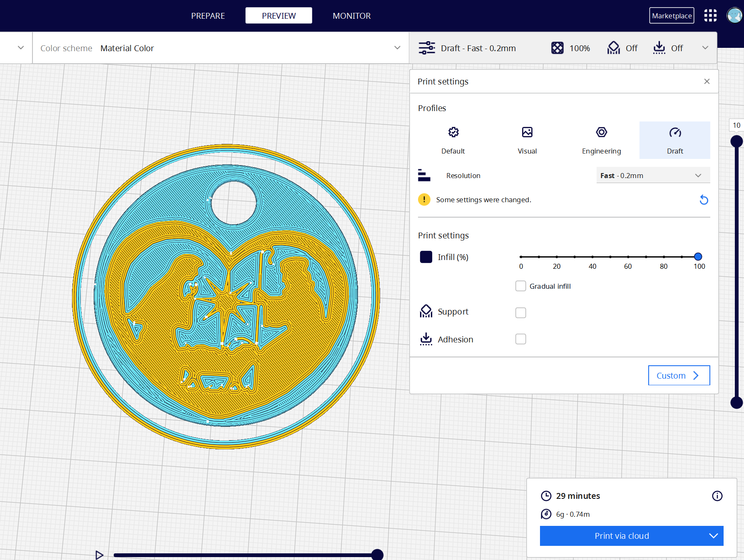Select the PREVIEW stage tab
This screenshot has height=560, width=744.
pos(279,16)
